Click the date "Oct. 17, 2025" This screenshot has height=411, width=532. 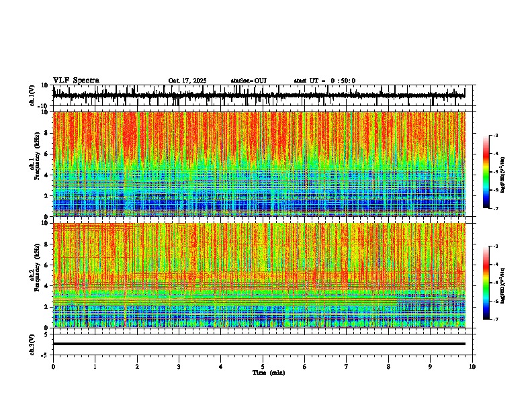[x=187, y=81]
